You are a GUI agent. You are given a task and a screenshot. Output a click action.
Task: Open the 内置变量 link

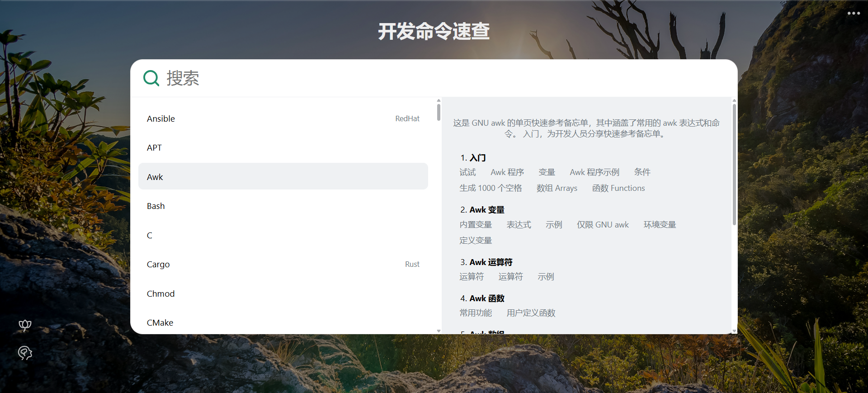pyautogui.click(x=476, y=225)
